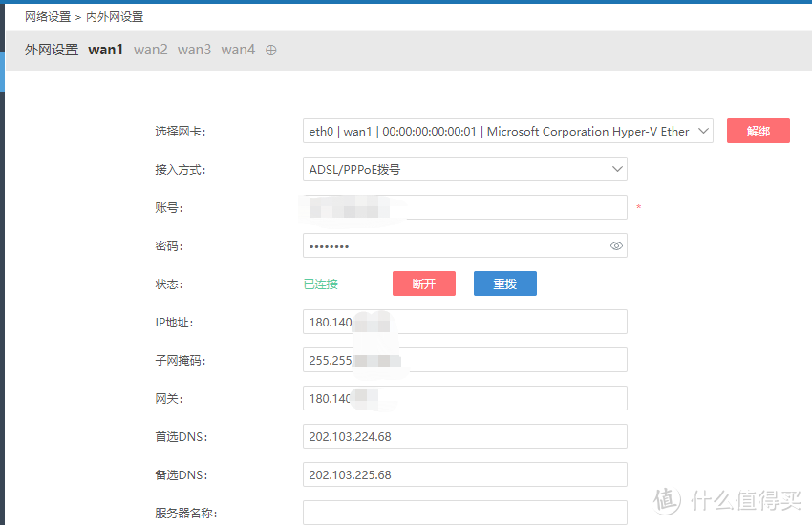This screenshot has width=812, height=525.
Task: Switch to the wan1 tab
Action: tap(106, 50)
